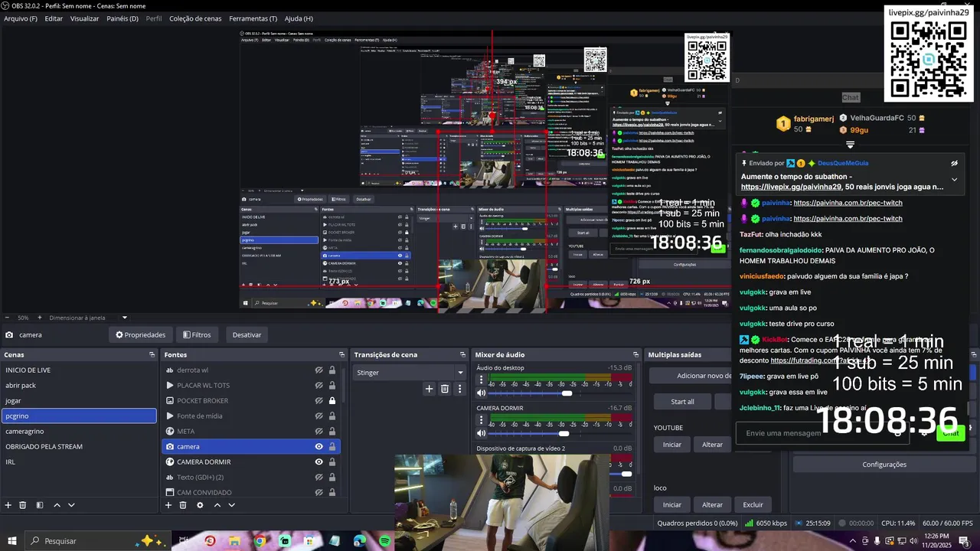Viewport: 980px width, 551px height.
Task: Open Windows Start menu
Action: coord(11,541)
